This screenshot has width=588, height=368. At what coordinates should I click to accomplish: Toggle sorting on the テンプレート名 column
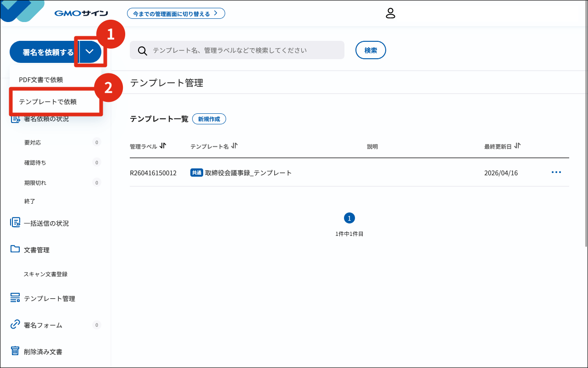tap(234, 145)
